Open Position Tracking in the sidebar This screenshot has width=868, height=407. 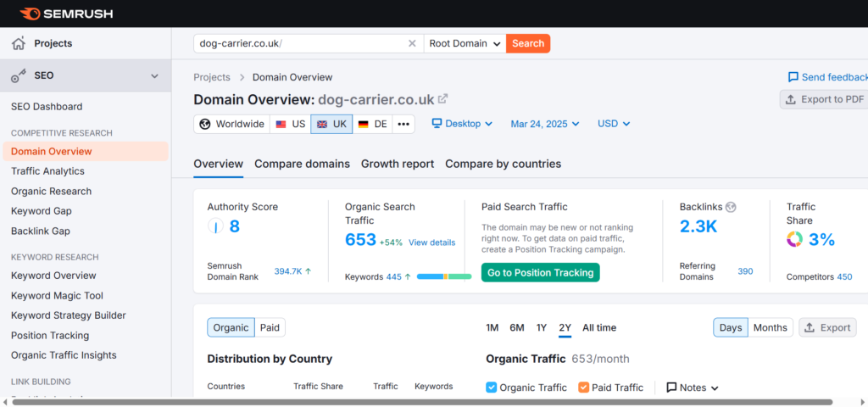(50, 336)
